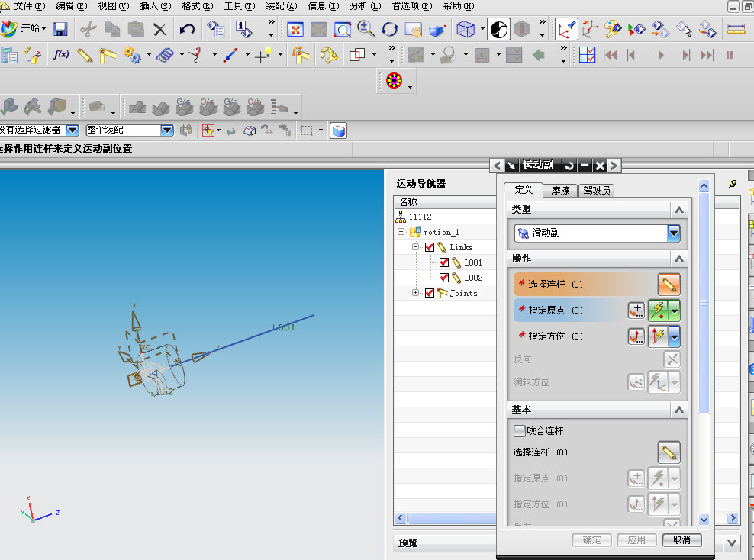Expand the Joints tree node

[x=415, y=293]
